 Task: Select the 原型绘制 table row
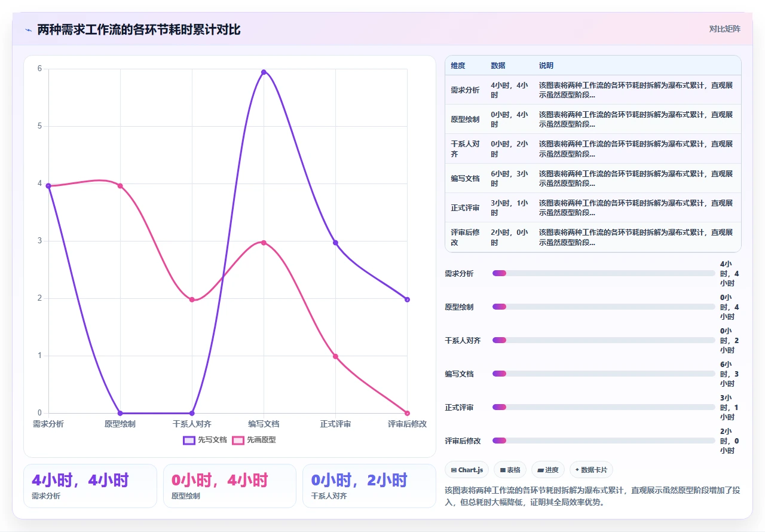pyautogui.click(x=593, y=119)
